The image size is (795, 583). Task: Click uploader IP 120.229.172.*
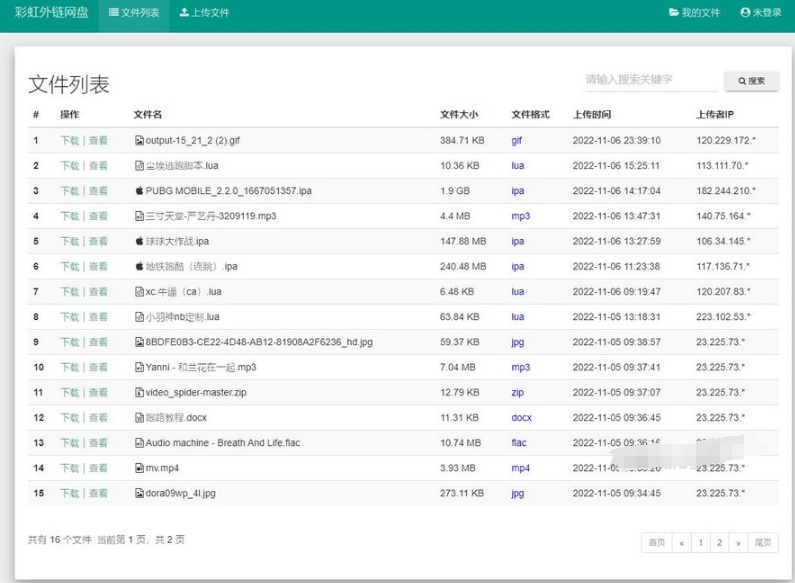tap(726, 140)
